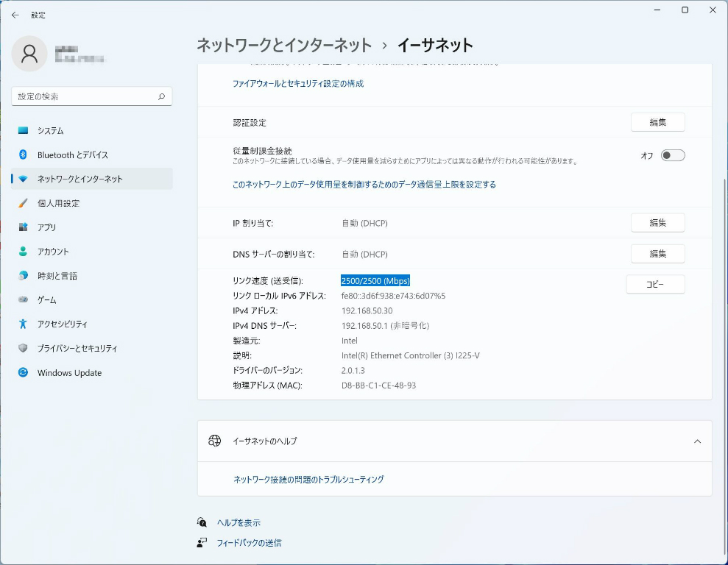
Task: Toggle the 従量制課金接続 switch
Action: pyautogui.click(x=672, y=155)
